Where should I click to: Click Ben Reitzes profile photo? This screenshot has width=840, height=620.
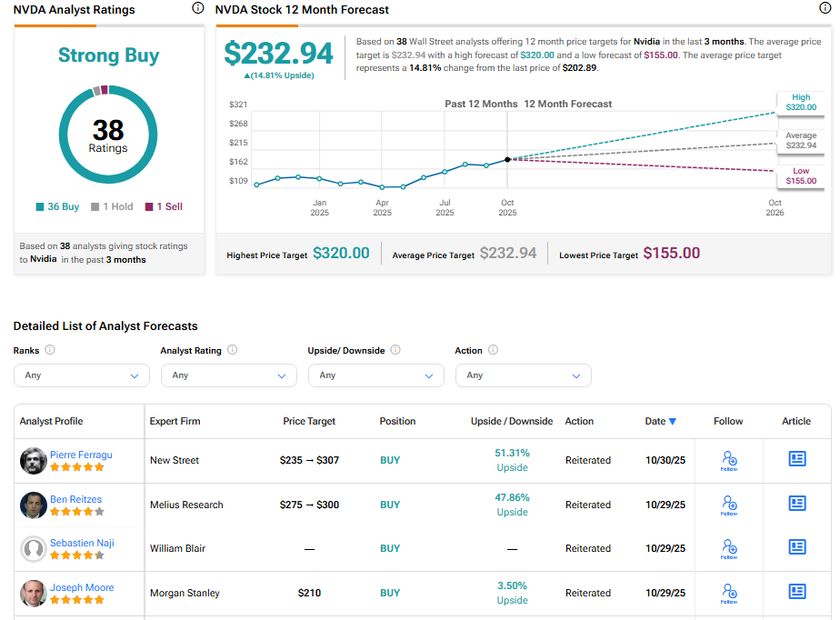[34, 505]
